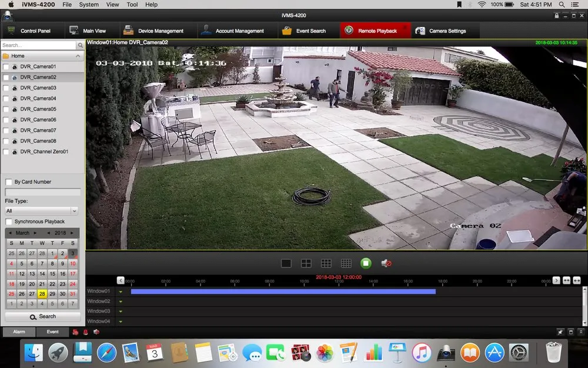Enable the By Card Number checkbox
Image resolution: width=588 pixels, height=368 pixels.
(9, 182)
